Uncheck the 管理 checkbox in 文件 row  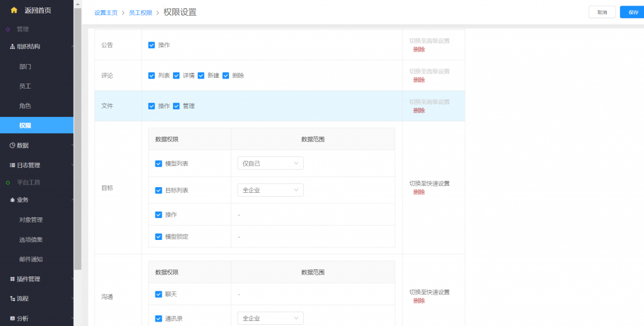[177, 106]
